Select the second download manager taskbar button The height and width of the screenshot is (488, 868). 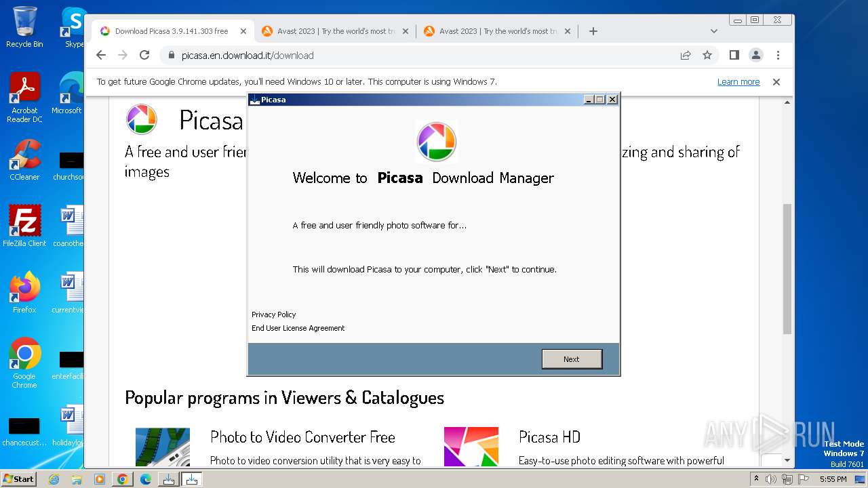(192, 479)
